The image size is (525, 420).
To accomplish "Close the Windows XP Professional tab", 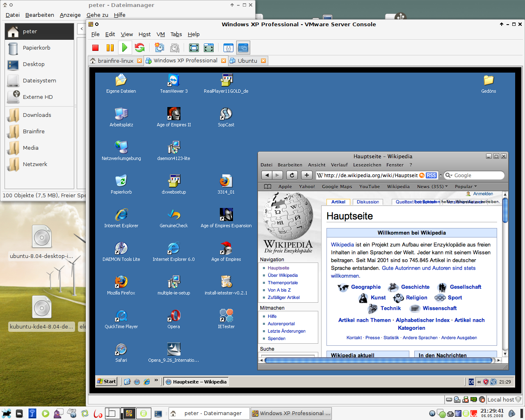I will click(x=224, y=61).
